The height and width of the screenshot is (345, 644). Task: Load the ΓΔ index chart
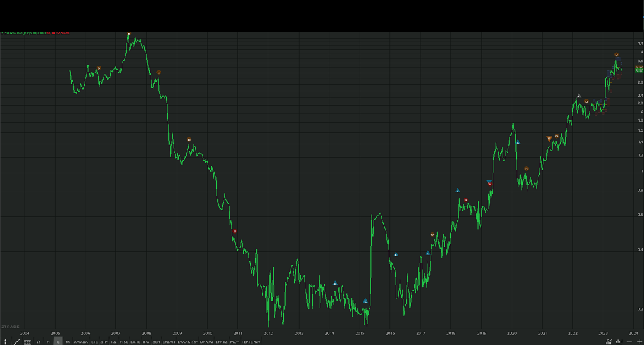[x=114, y=342]
